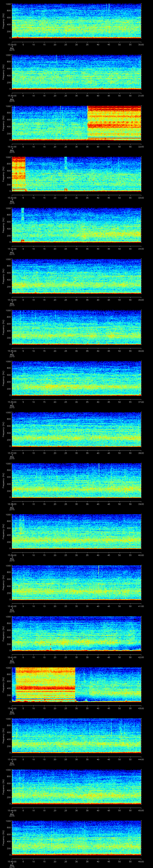Image resolution: width=153 pixels, height=868 pixels.
Task: Click the 15:31:00 start time label
Action: pyautogui.click(x=12, y=146)
